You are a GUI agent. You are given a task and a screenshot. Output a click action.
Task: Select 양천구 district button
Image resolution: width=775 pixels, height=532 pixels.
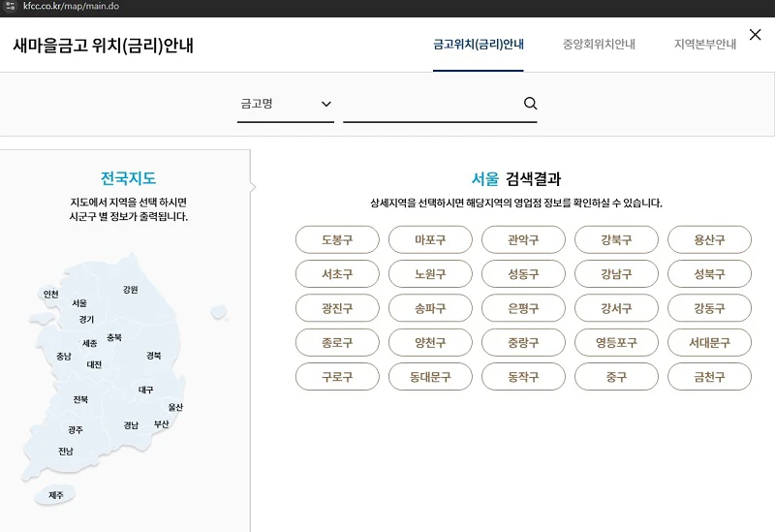tap(430, 342)
